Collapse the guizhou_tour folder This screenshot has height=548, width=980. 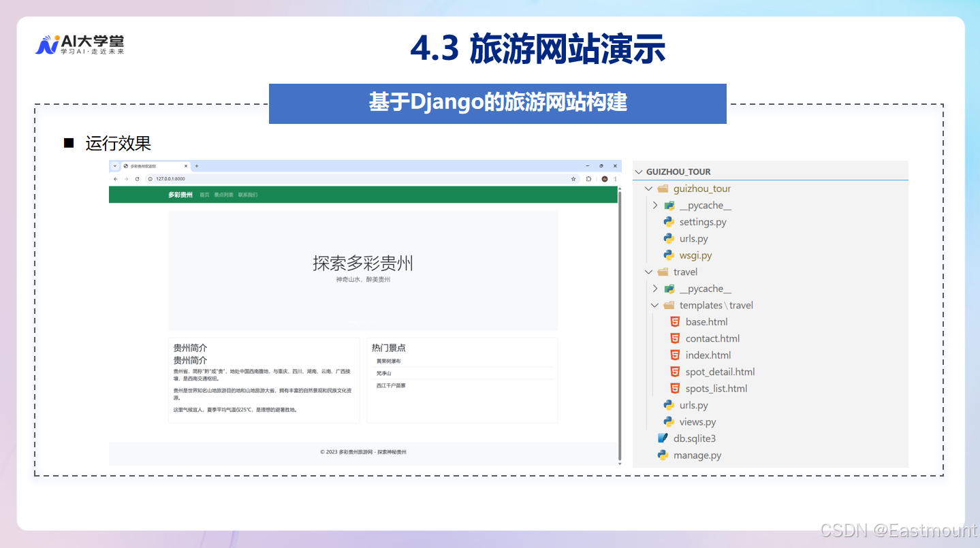tap(648, 188)
